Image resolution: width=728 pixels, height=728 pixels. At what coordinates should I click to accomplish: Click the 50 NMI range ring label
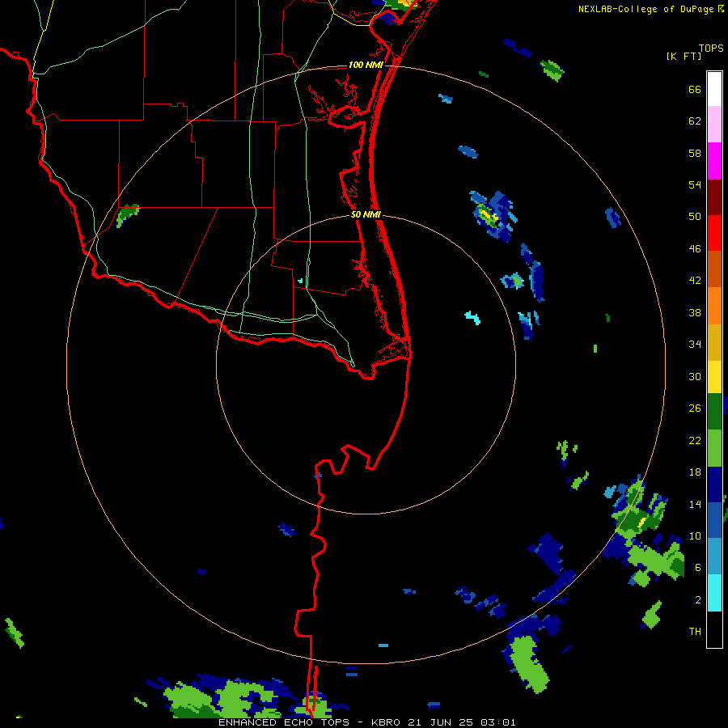point(366,214)
